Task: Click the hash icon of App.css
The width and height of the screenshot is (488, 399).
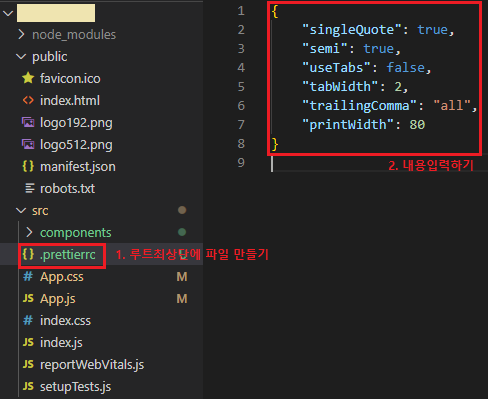Action: [28, 276]
